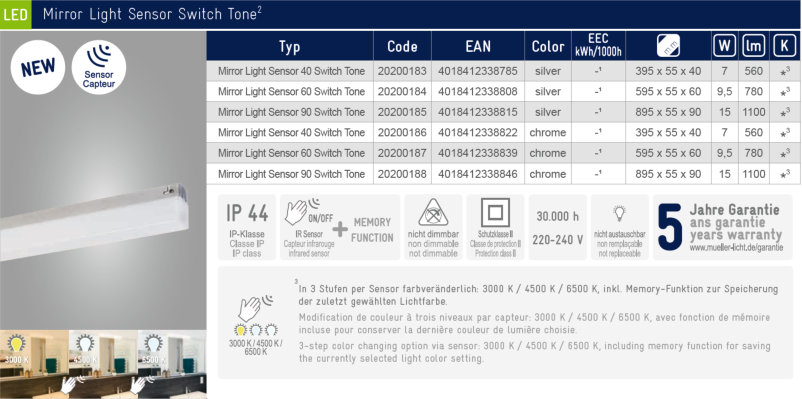Click EAN 4018412338822
Viewport: 802px width, 399px height.
(478, 132)
